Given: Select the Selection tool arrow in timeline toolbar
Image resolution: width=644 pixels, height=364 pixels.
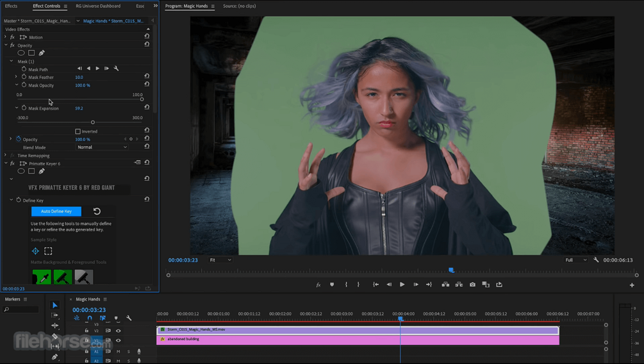Looking at the screenshot, I should tap(54, 305).
